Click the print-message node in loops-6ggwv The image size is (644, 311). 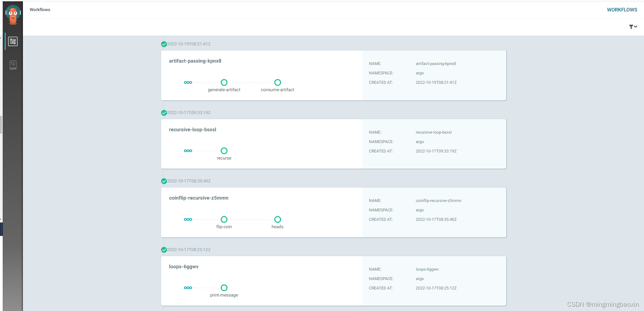point(224,287)
